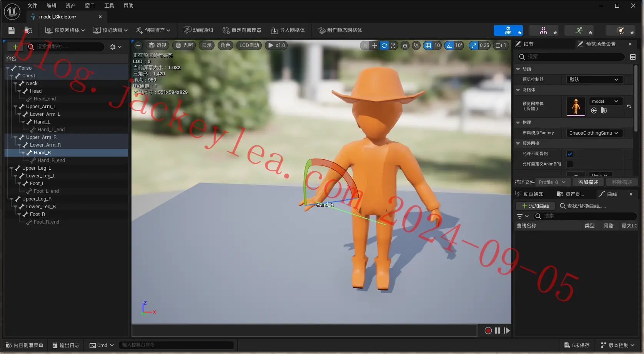644x354 pixels.
Task: Open skeleton tree settings gear dropdown
Action: click(x=115, y=47)
